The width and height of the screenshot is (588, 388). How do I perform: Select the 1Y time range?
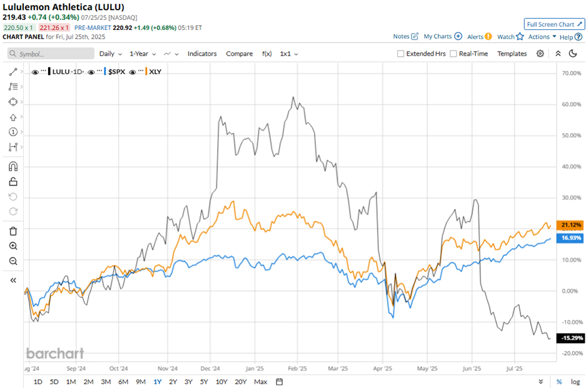click(x=158, y=382)
